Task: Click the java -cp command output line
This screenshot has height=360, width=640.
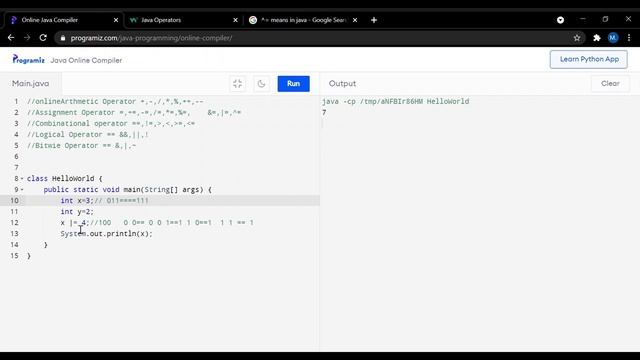Action: (x=396, y=102)
